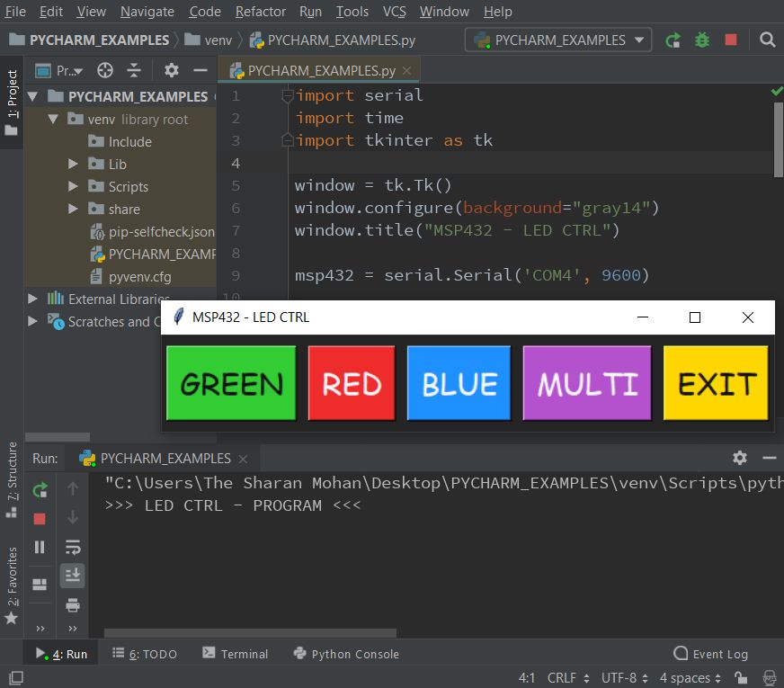Toggle soft-wrap in Run console
This screenshot has width=784, height=688.
point(73,548)
